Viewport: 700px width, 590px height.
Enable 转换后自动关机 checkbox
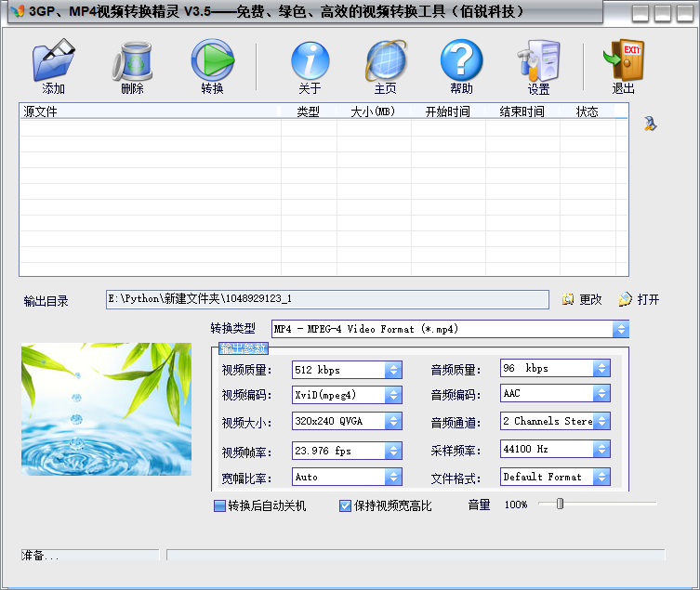[x=219, y=505]
